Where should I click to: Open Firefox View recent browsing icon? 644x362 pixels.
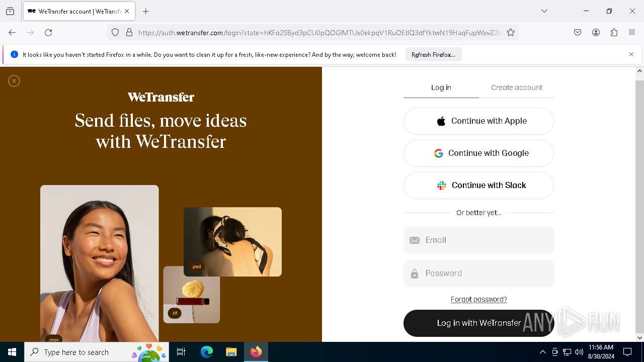coord(10,11)
